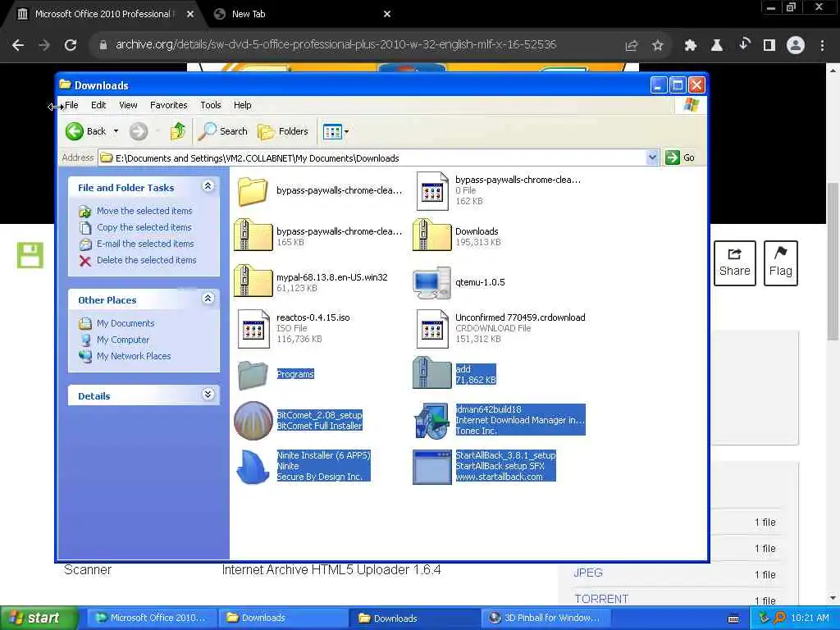Click the green Back arrow in Explorer
This screenshot has width=840, height=630.
[x=75, y=131]
